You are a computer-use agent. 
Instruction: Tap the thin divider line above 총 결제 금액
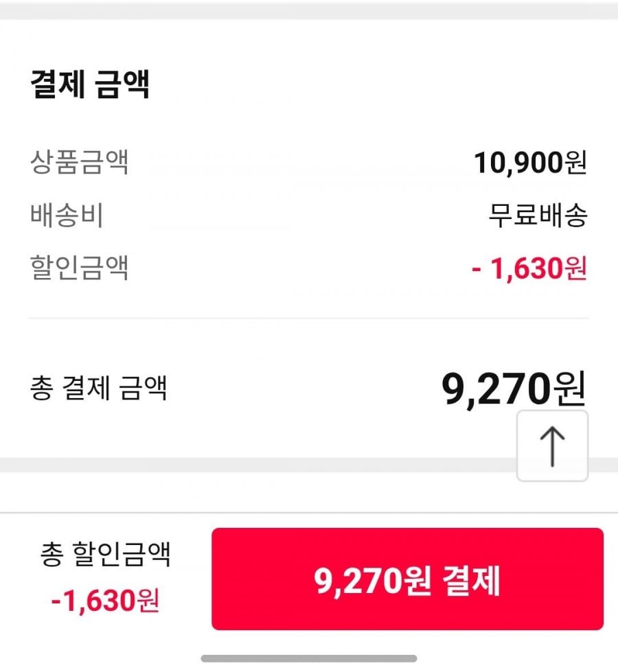pyautogui.click(x=309, y=318)
